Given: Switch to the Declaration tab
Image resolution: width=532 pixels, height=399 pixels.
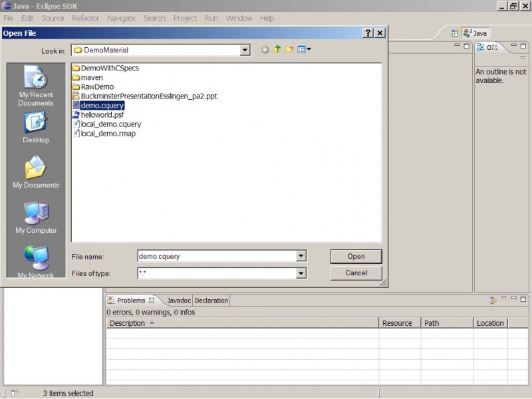Looking at the screenshot, I should [x=211, y=301].
